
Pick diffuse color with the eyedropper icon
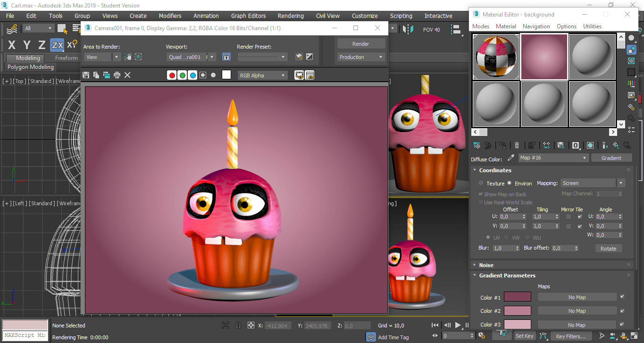click(x=510, y=158)
